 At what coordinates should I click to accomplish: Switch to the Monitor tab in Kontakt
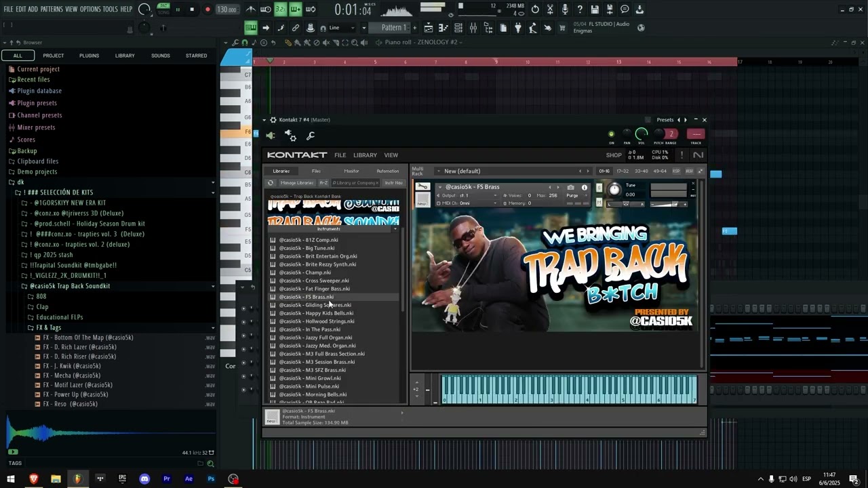pyautogui.click(x=351, y=171)
